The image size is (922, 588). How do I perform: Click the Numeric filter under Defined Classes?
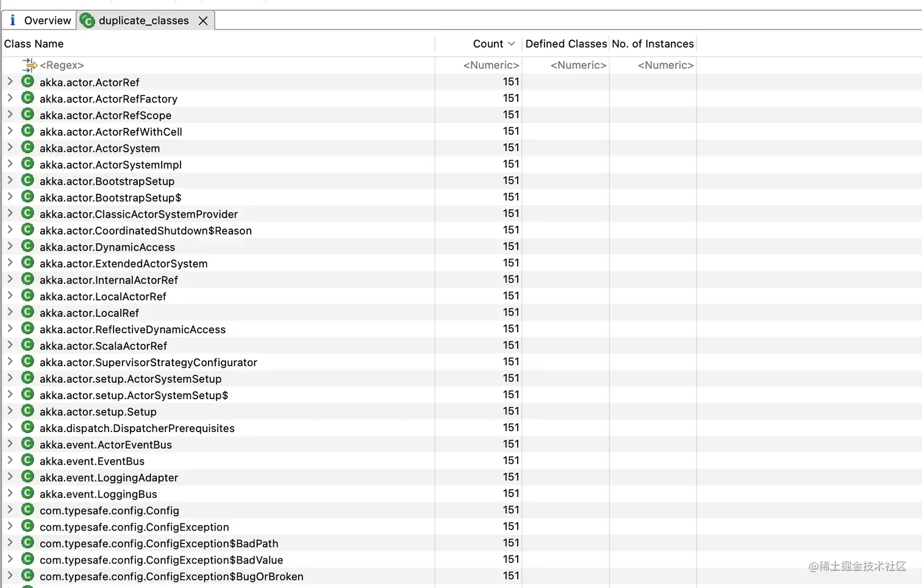tap(578, 65)
